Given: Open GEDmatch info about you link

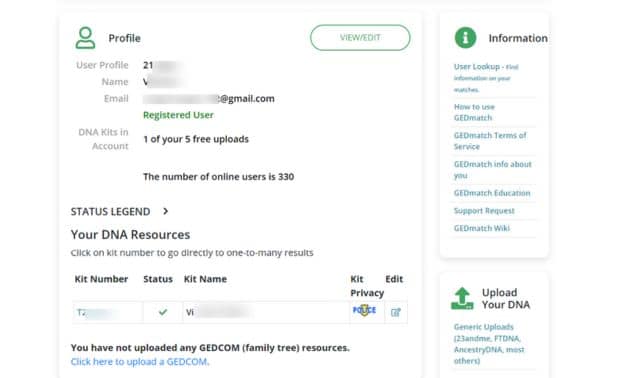Looking at the screenshot, I should [493, 170].
